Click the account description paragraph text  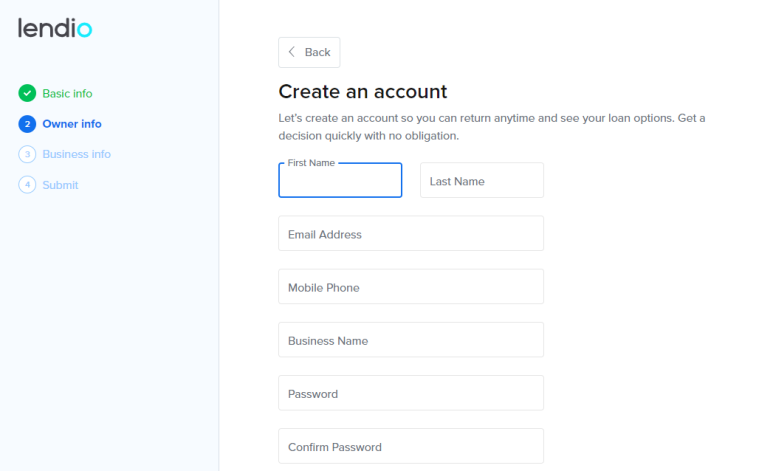pos(492,127)
